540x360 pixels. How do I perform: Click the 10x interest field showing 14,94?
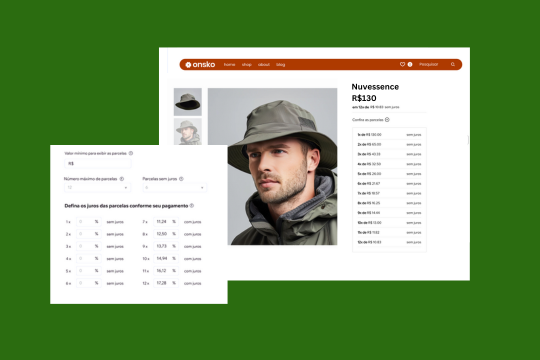coord(166,259)
